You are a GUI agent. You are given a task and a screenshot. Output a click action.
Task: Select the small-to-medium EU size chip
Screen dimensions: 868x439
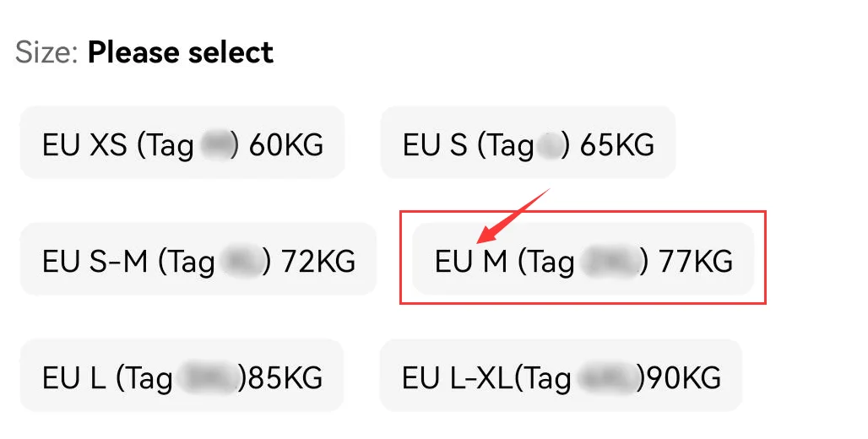pyautogui.click(x=198, y=260)
